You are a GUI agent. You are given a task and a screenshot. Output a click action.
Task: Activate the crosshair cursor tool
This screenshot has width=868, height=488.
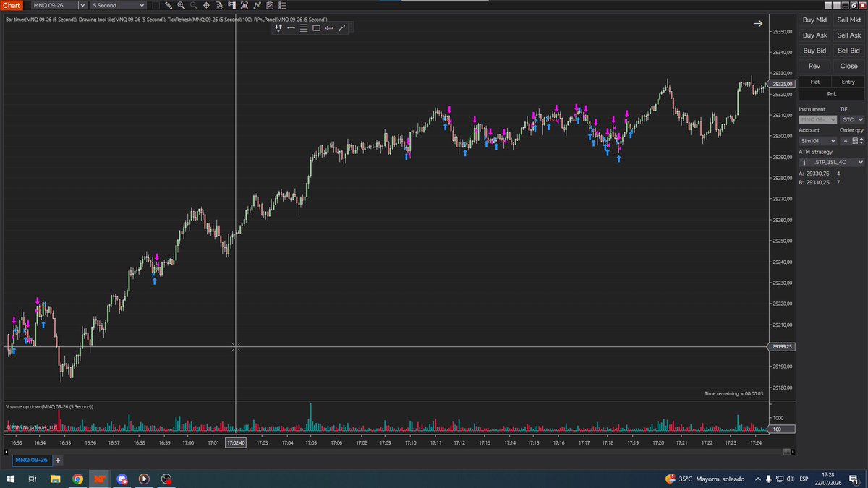(206, 5)
